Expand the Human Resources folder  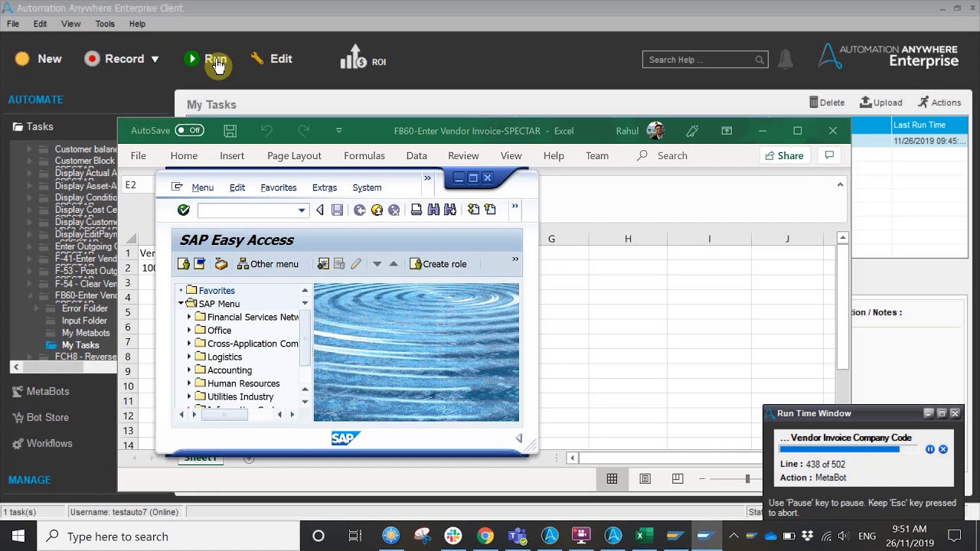pos(189,383)
